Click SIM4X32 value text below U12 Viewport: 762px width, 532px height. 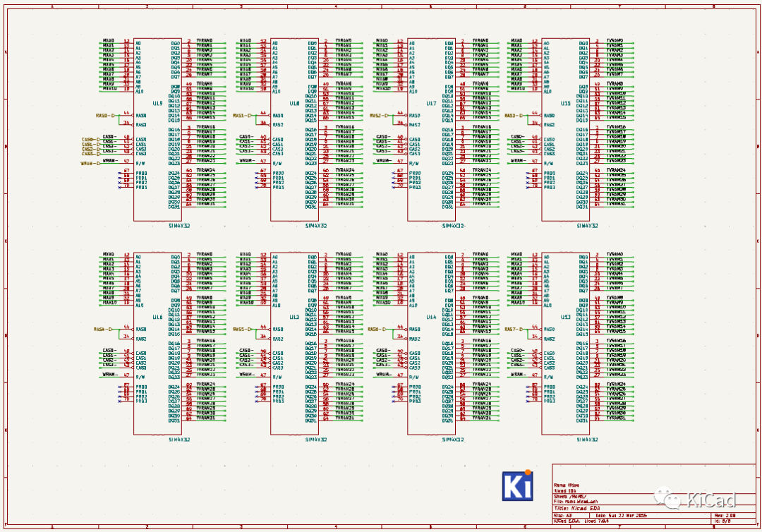coord(316,440)
